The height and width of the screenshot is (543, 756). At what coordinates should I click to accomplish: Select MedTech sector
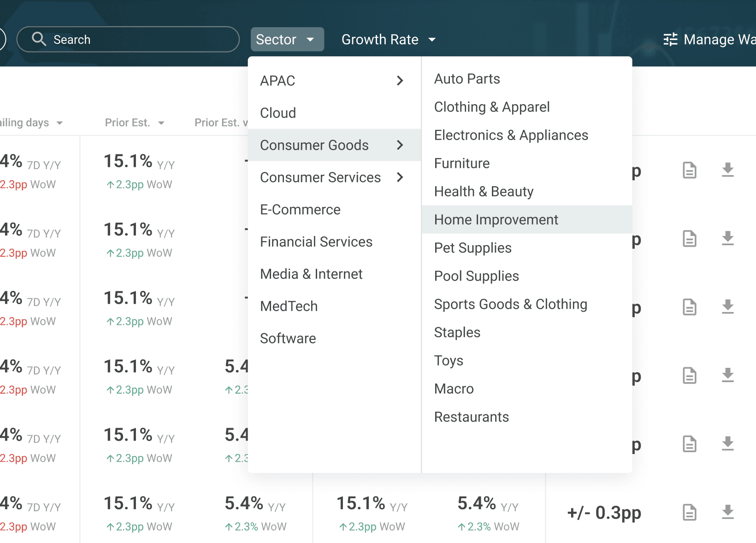pyautogui.click(x=334, y=306)
